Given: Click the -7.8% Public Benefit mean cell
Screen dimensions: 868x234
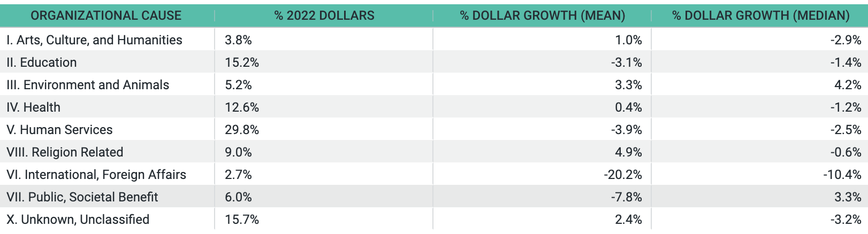Looking at the screenshot, I should [x=627, y=197].
